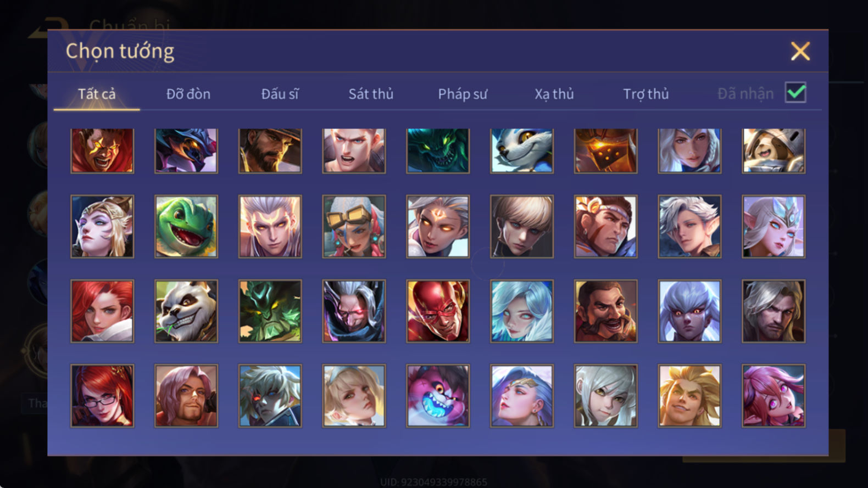Switch to the Đỡ đòn tab
868x488 pixels.
pos(188,94)
